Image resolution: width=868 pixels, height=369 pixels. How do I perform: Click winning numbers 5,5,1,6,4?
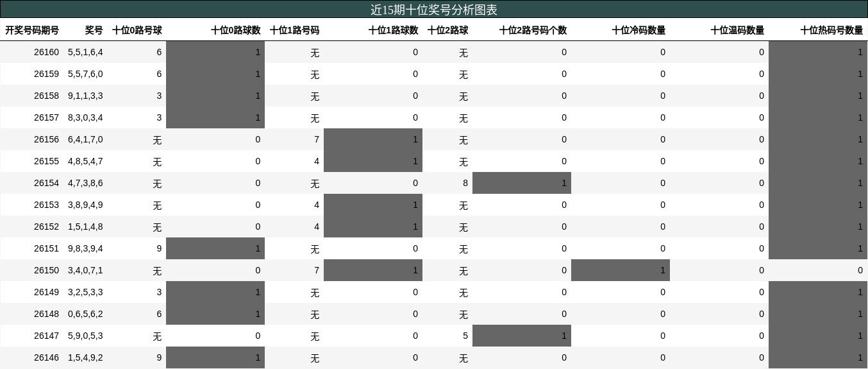[x=85, y=52]
